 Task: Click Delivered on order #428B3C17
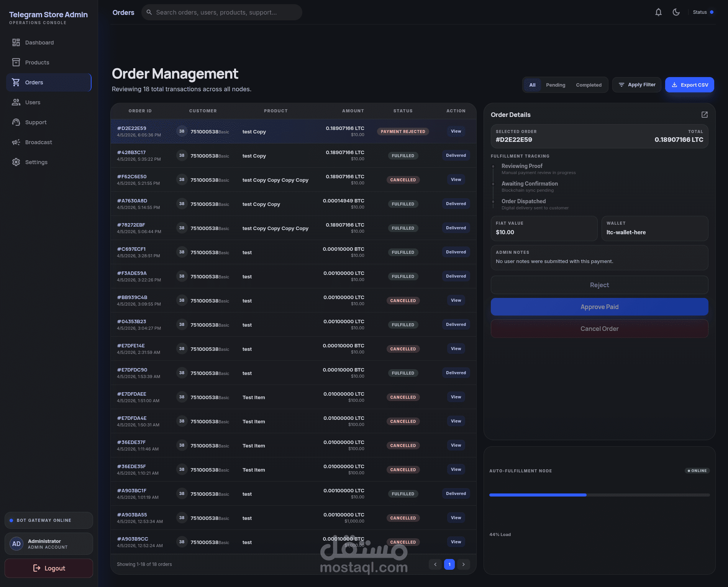click(x=456, y=155)
